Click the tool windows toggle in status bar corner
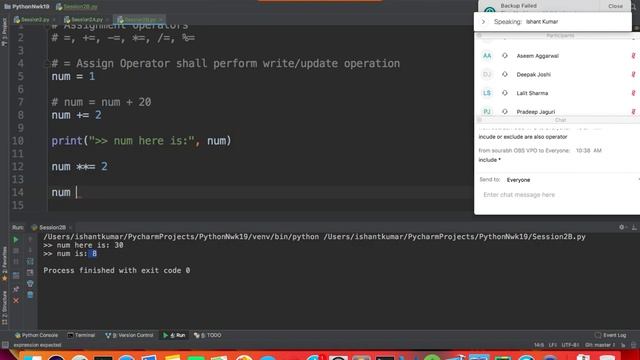The height and width of the screenshot is (360, 640). pyautogui.click(x=5, y=345)
